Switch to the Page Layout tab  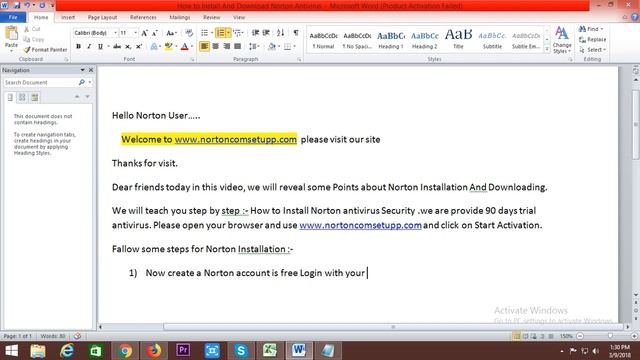click(x=102, y=17)
